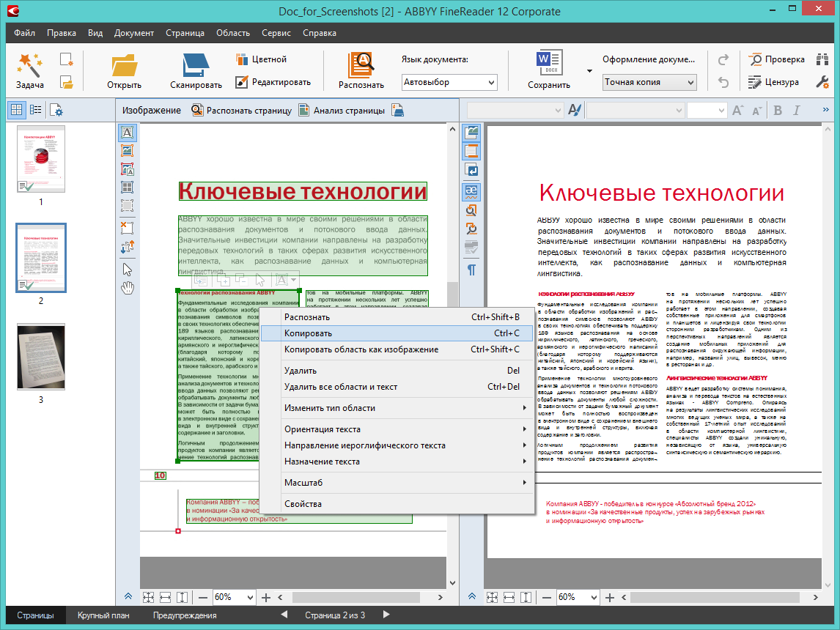The width and height of the screenshot is (840, 630).
Task: Expand the Сохранить format arrow
Action: [x=589, y=70]
